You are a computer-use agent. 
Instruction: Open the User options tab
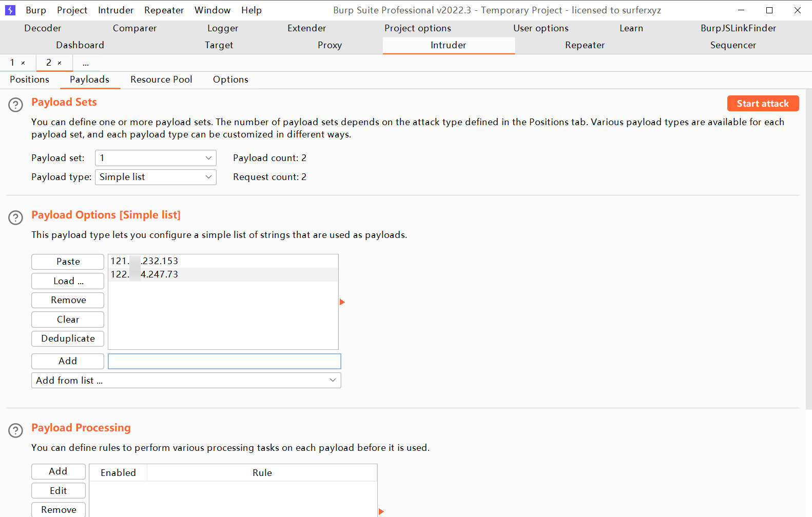tap(541, 28)
